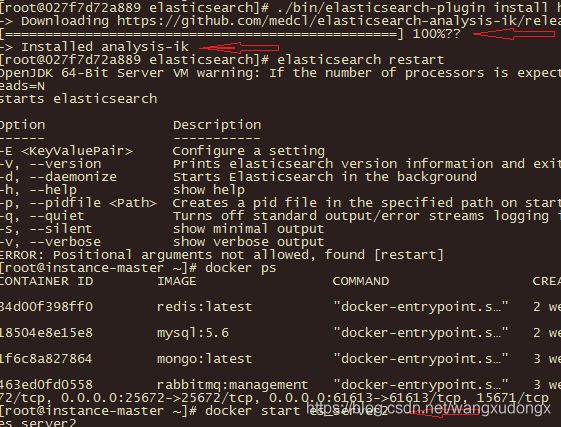Click the mysql:5.6 image entry
Screen dimensions: 561x427
point(192,333)
